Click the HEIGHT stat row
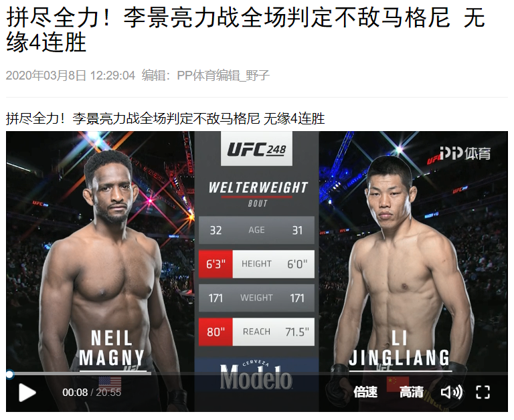 coord(256,264)
